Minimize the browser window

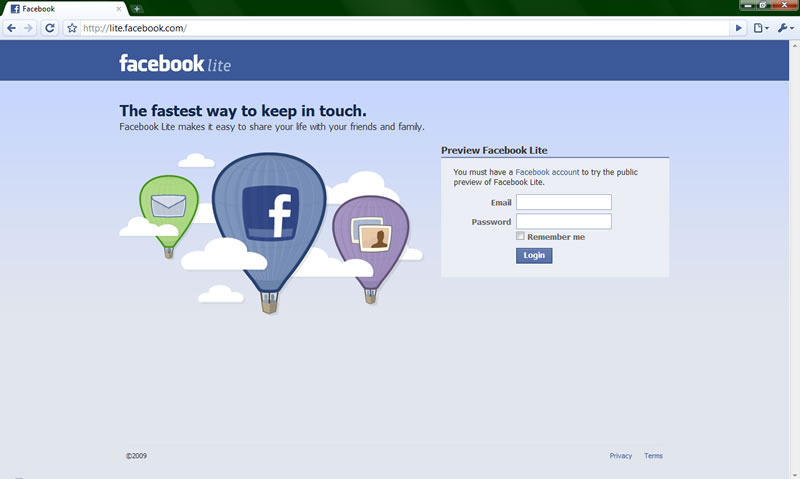click(x=747, y=5)
